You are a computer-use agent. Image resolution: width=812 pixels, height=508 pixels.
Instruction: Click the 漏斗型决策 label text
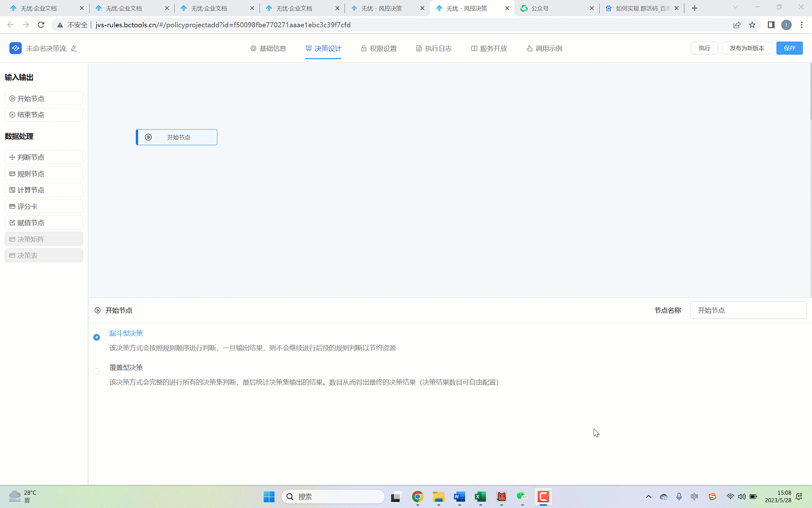(x=126, y=333)
